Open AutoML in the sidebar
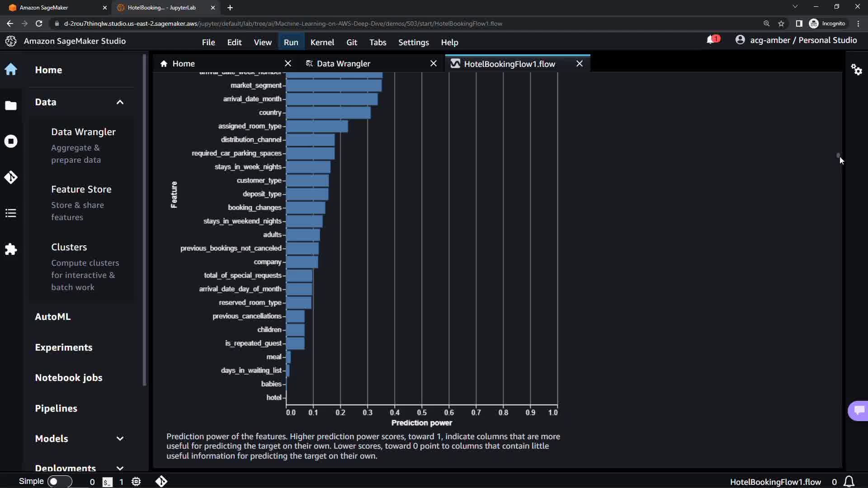Viewport: 868px width, 488px height. point(52,317)
